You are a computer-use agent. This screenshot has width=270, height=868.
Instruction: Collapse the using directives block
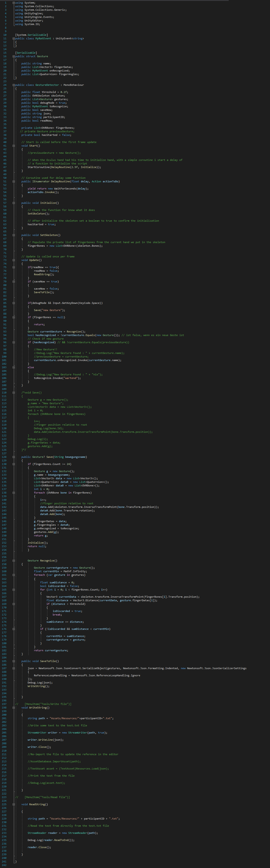pyautogui.click(x=14, y=3)
